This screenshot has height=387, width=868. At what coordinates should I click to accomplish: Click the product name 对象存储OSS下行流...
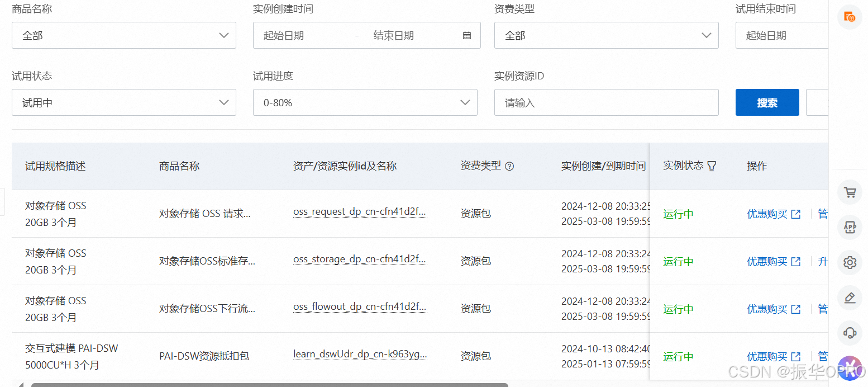[x=207, y=309]
